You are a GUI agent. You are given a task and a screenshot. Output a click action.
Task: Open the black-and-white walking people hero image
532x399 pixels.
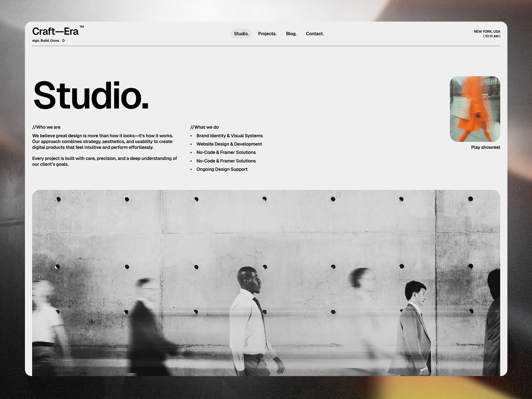[x=266, y=283]
